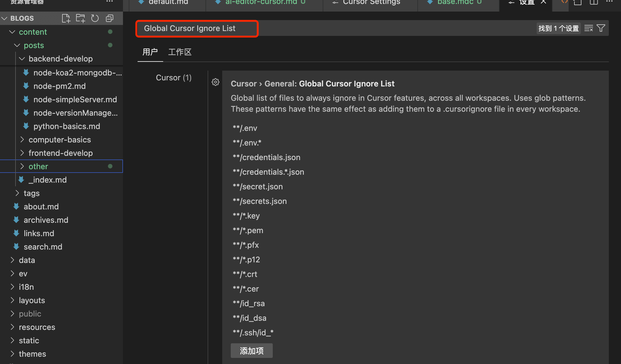Image resolution: width=621 pixels, height=364 pixels.
Task: Open explorer panel more actions ellipsis
Action: click(110, 2)
